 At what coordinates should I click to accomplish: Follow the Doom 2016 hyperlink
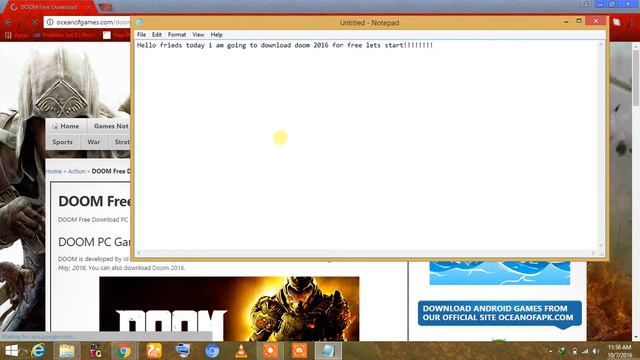(x=168, y=268)
